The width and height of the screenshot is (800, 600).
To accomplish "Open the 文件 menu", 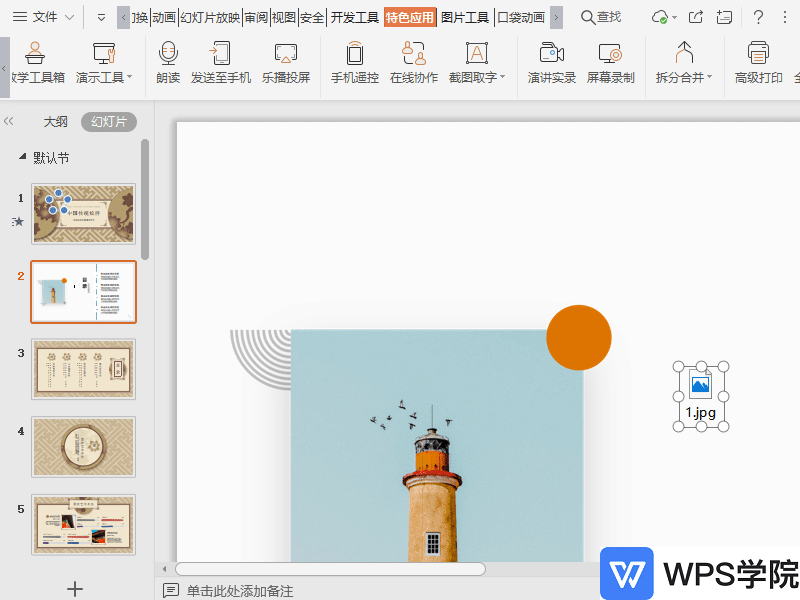I will [x=44, y=17].
